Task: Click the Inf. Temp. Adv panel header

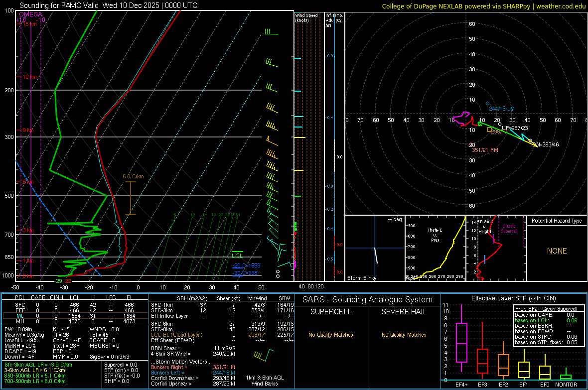Action: coord(334,20)
